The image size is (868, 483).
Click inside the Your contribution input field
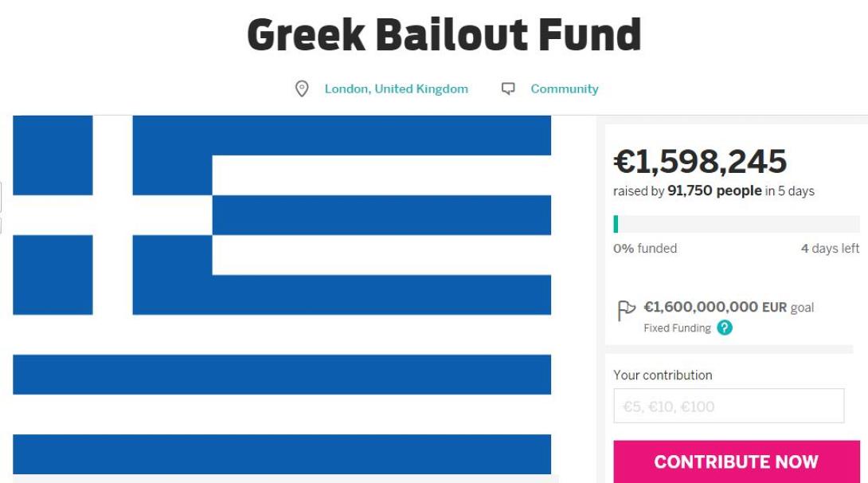click(x=729, y=406)
